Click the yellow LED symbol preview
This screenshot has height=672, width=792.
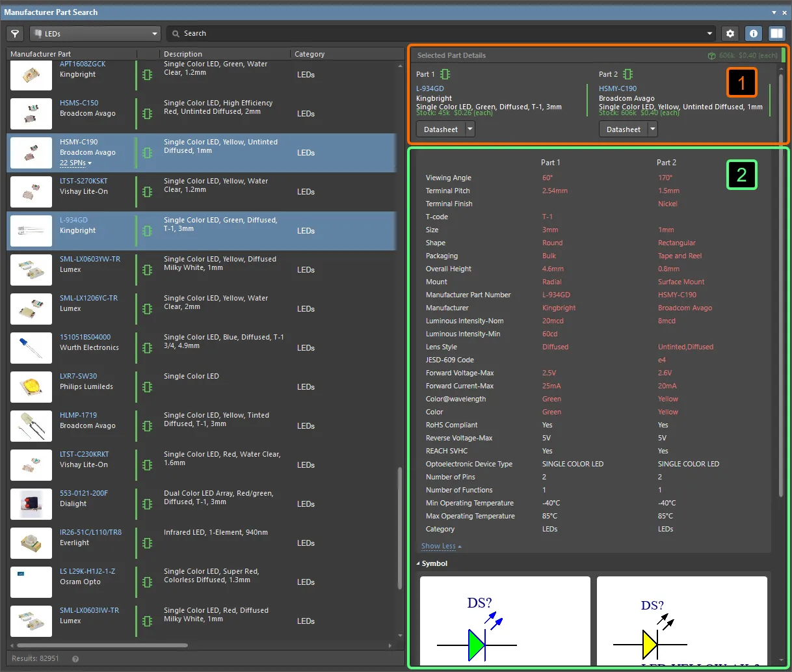pyautogui.click(x=682, y=621)
